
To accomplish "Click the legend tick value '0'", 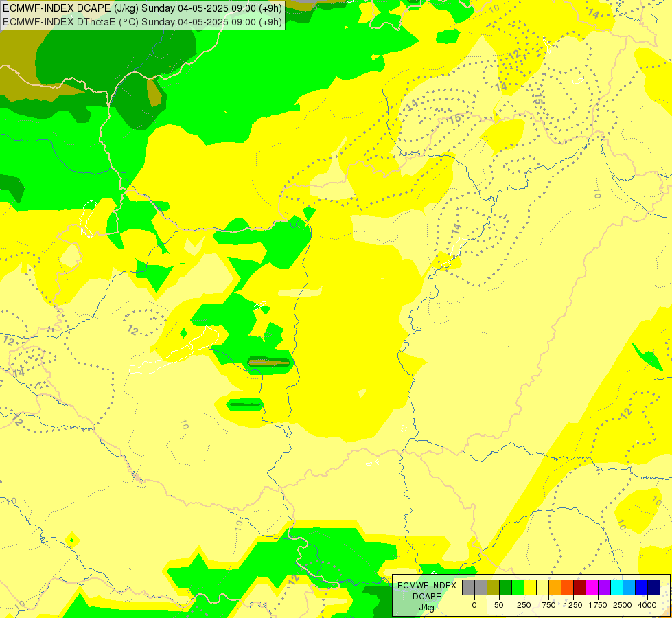I will tap(474, 605).
